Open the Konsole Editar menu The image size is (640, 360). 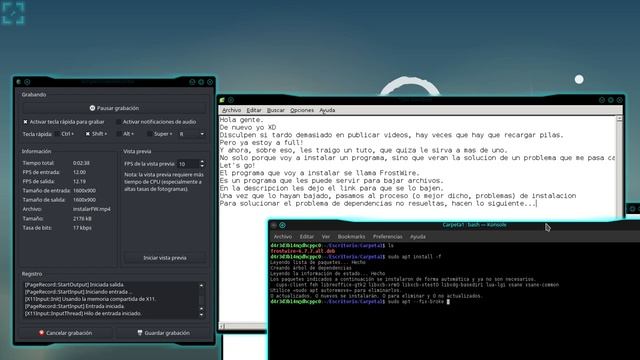(307, 237)
